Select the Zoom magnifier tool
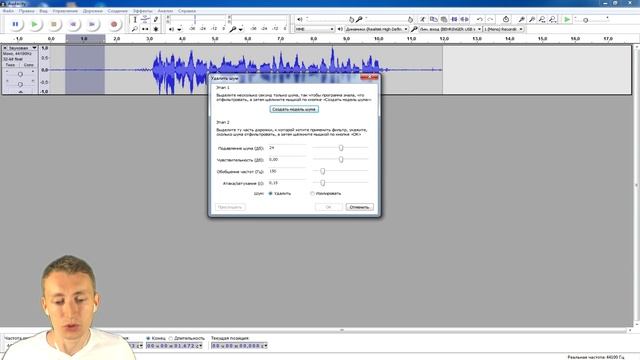Image resolution: width=640 pixels, height=360 pixels. 135,29
